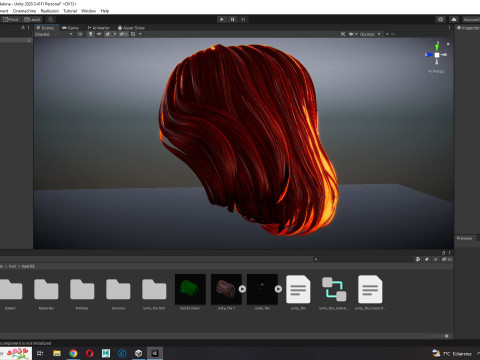Image resolution: width=480 pixels, height=360 pixels.
Task: Open File Explorer from the taskbar
Action: point(57,353)
